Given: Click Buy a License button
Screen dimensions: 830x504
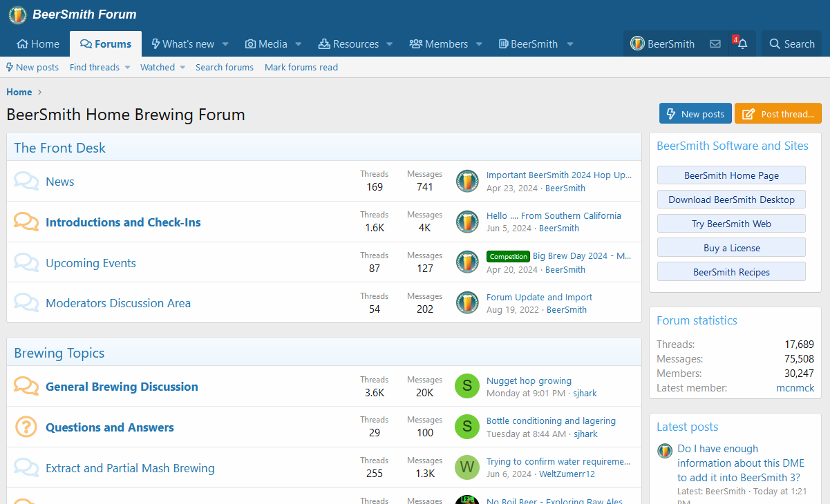Looking at the screenshot, I should [731, 248].
